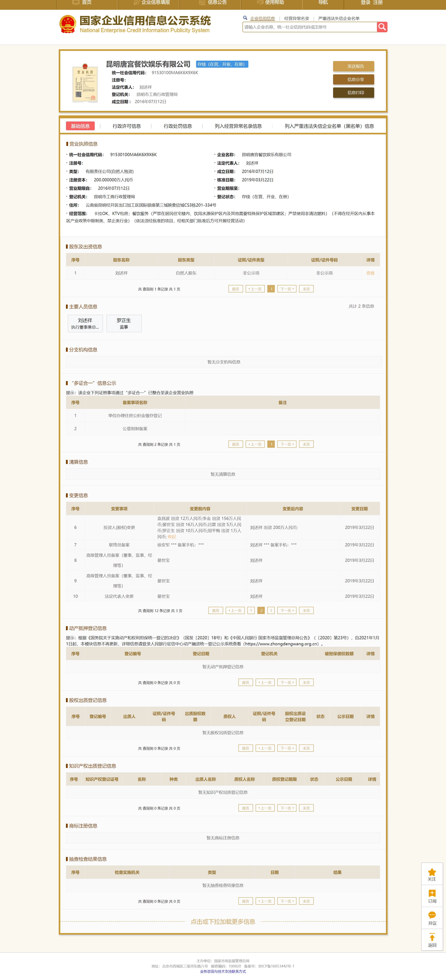Click the 信息分享 button
Image resolution: width=446 pixels, height=980 pixels.
[x=353, y=79]
